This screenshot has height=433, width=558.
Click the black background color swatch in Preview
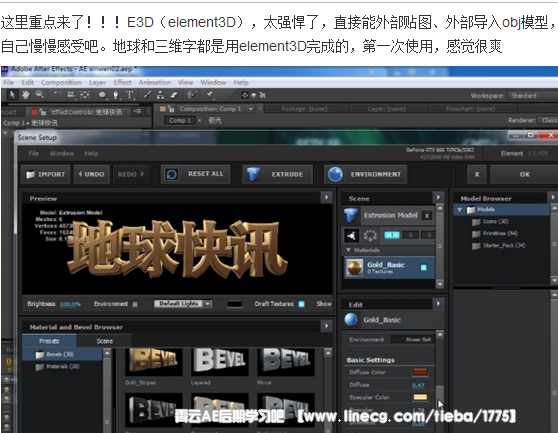[x=235, y=304]
